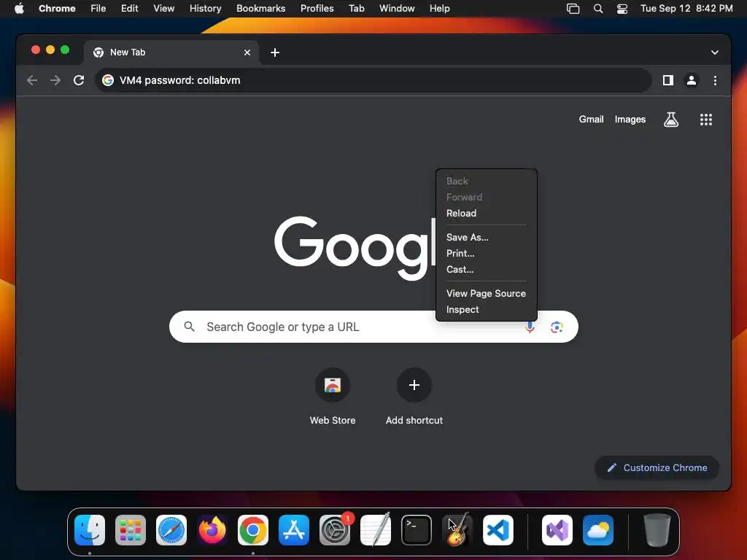Start voice search with microphone icon
Image resolution: width=747 pixels, height=560 pixels.
530,327
